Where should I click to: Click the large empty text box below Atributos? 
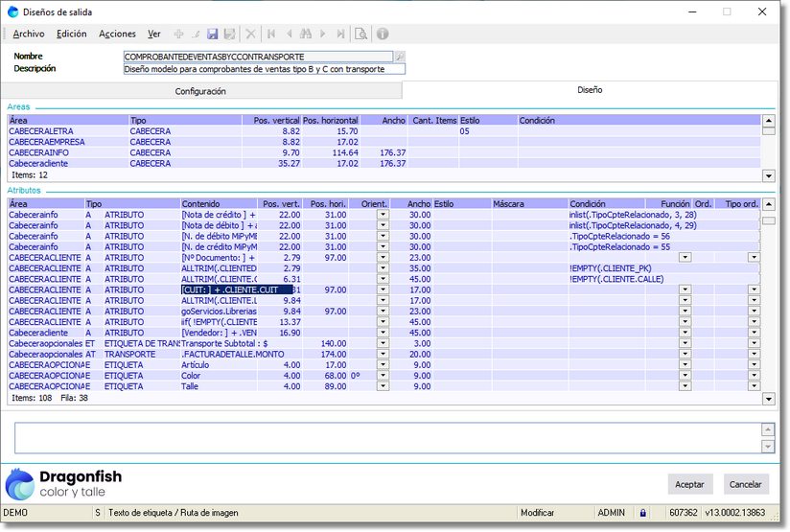(x=387, y=438)
